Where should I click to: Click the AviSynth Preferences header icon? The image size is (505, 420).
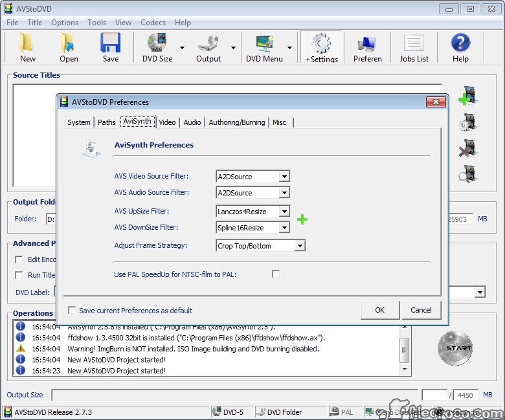[x=91, y=149]
